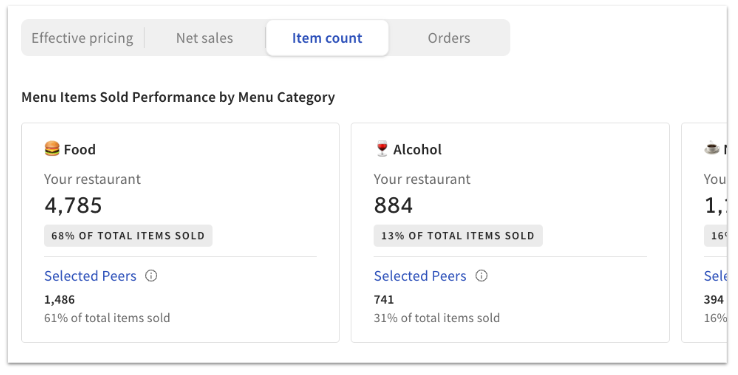
Task: Select the 4,785 Food item count
Action: tap(73, 206)
